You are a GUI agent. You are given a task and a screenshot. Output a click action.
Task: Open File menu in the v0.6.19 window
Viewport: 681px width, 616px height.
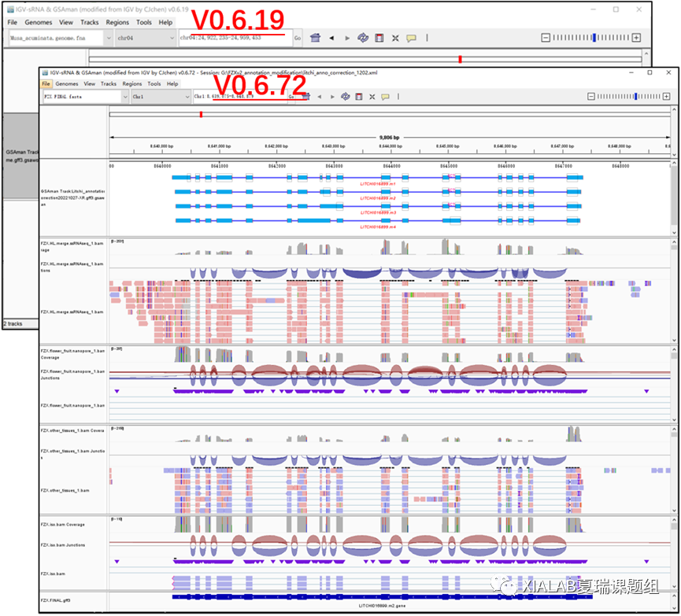click(12, 22)
